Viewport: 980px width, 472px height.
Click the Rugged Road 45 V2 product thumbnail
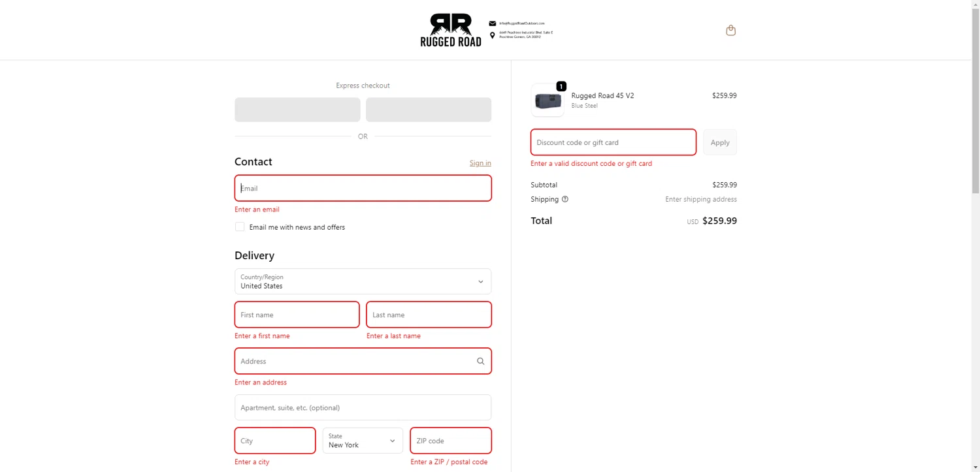[x=547, y=101]
